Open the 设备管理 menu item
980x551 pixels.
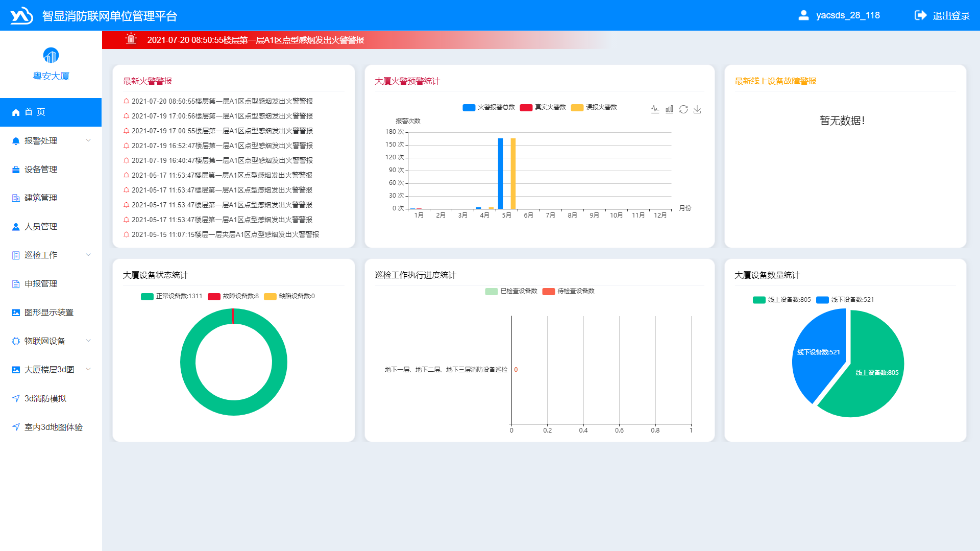pyautogui.click(x=41, y=170)
